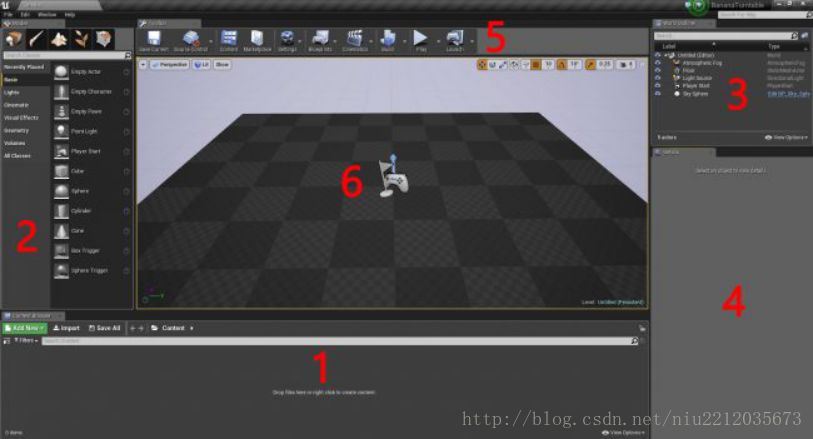Open the Add New dropdown in Content Browser
The image size is (813, 439).
pyautogui.click(x=24, y=328)
